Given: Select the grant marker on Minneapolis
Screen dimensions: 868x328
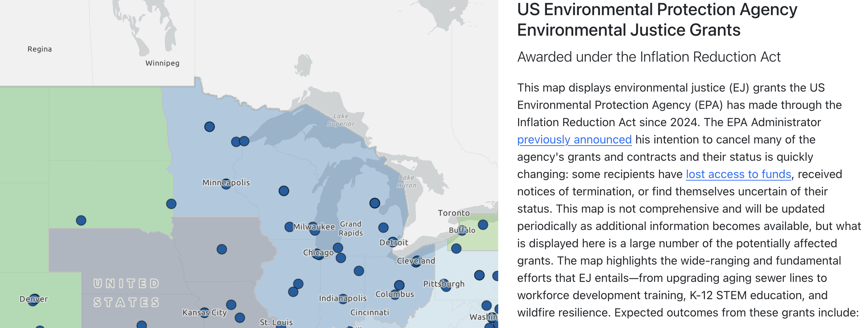Looking at the screenshot, I should tap(226, 184).
